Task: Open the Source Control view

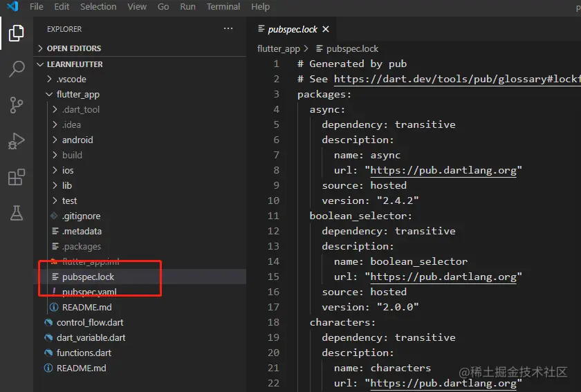Action: tap(17, 105)
